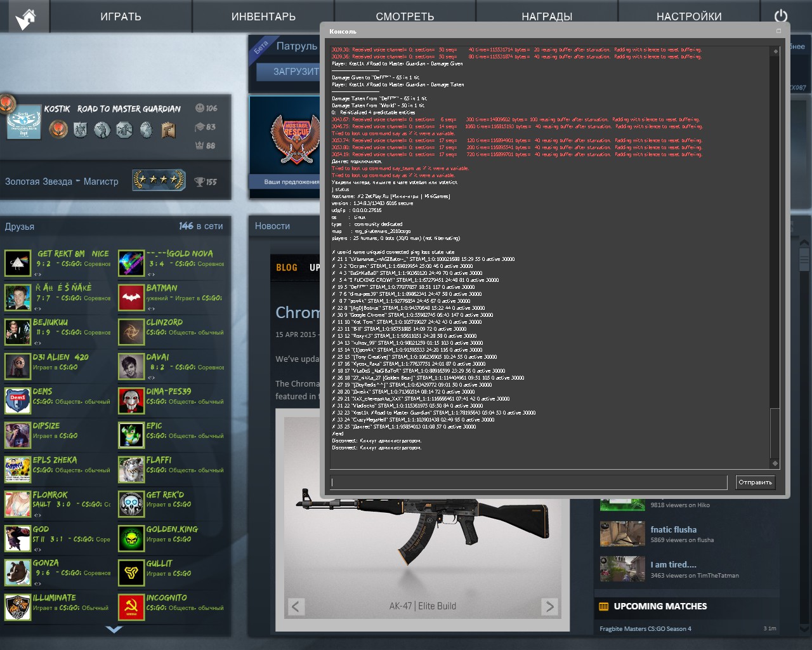Click GOLDEN_KING's green skull avatar

(x=131, y=538)
